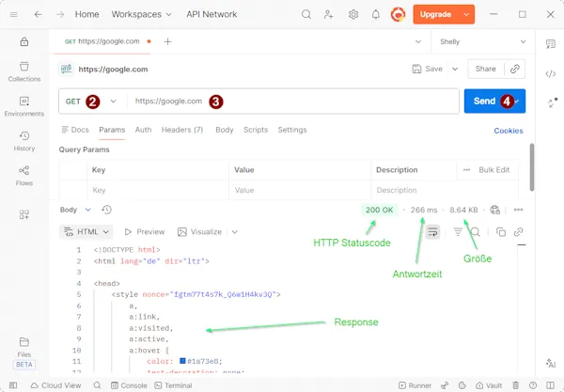
Task: Open the code snippet panel icon
Action: tap(551, 73)
